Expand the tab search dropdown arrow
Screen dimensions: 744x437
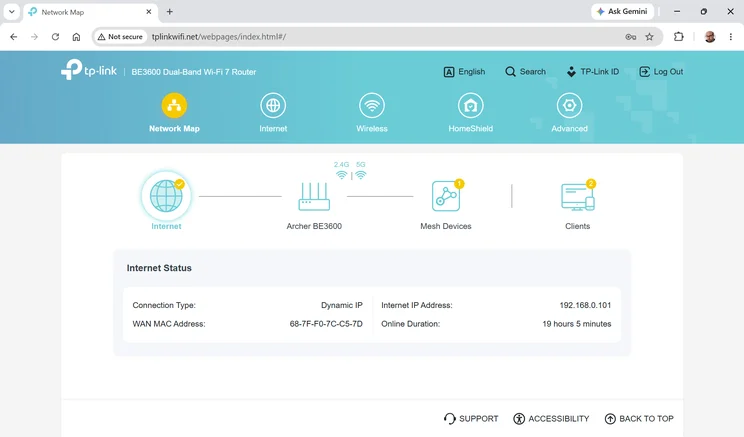click(11, 11)
